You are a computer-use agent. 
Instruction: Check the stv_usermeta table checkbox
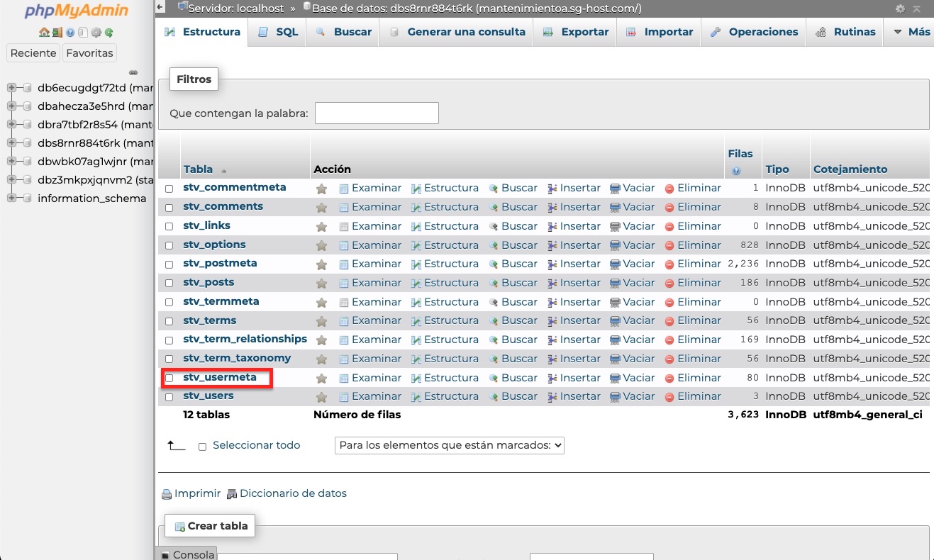[x=169, y=378]
